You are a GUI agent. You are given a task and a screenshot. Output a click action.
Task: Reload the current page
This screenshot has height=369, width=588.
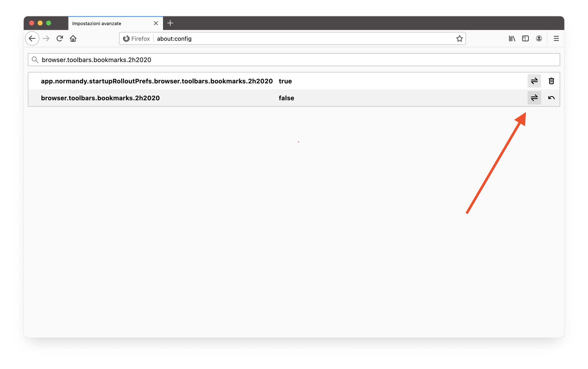click(60, 39)
